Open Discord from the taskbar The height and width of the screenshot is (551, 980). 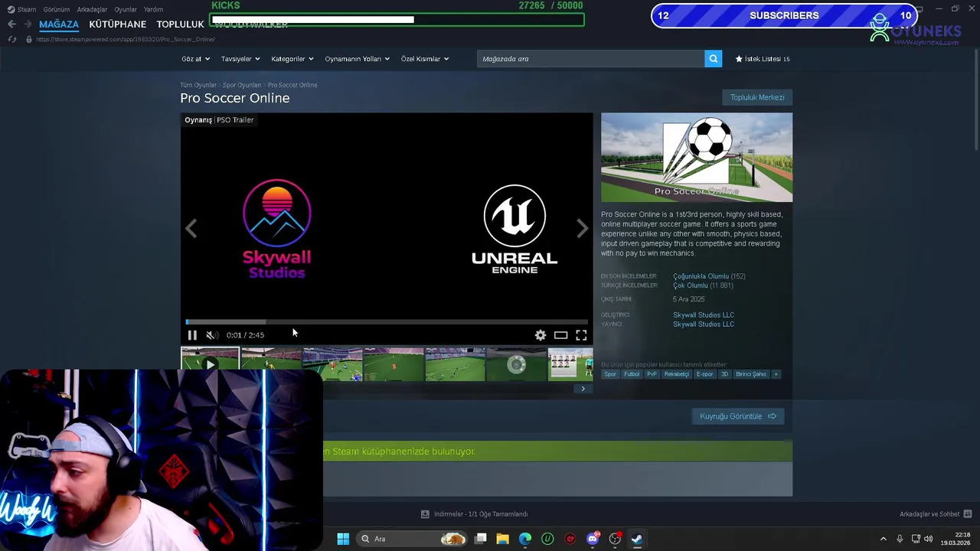pos(593,539)
